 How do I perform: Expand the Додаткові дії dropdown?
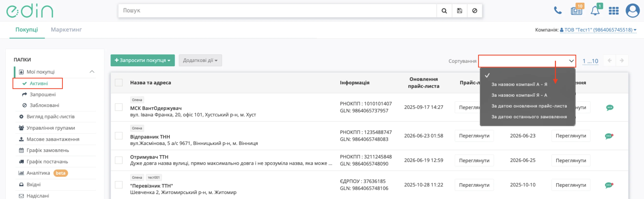tap(200, 60)
